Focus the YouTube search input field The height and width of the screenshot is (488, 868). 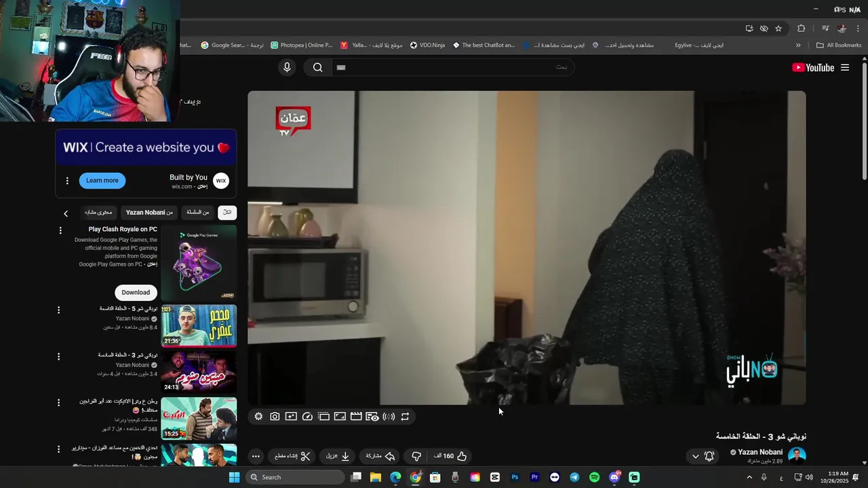coord(452,67)
